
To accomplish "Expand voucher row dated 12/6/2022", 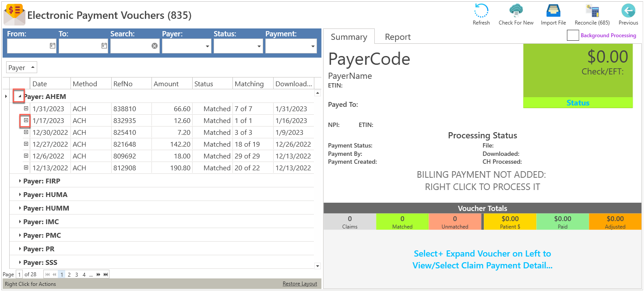I will tap(26, 156).
